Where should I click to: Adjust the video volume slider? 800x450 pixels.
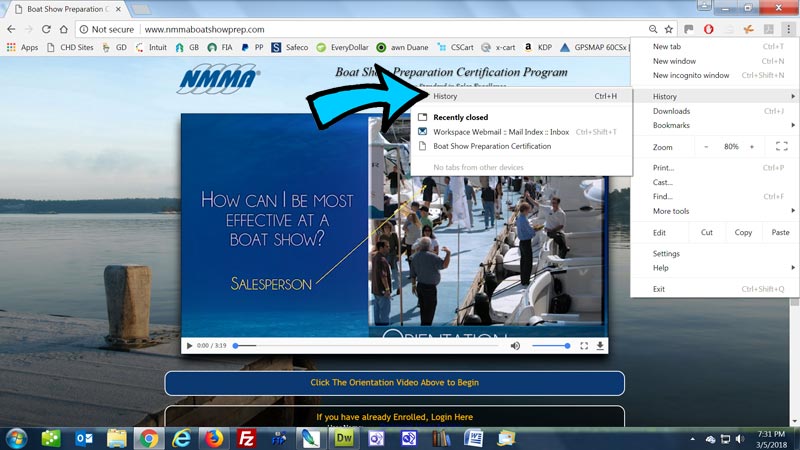pos(551,345)
